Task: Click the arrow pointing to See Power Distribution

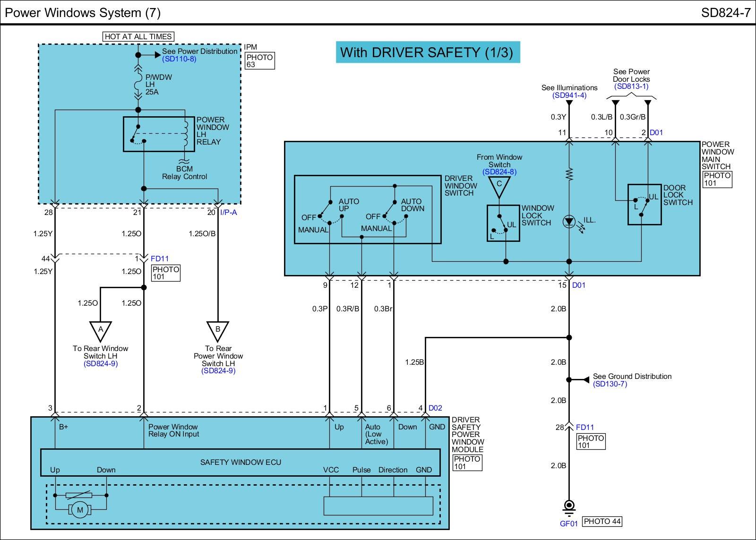Action: 157,55
